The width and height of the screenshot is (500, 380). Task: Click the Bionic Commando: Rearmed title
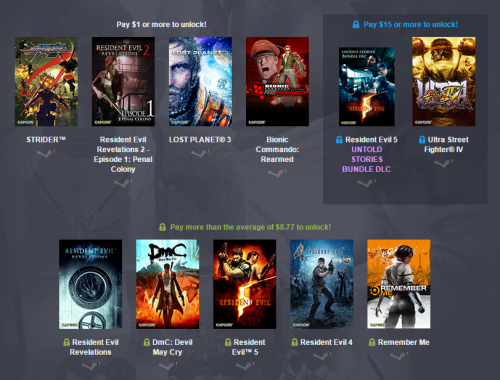pos(277,149)
